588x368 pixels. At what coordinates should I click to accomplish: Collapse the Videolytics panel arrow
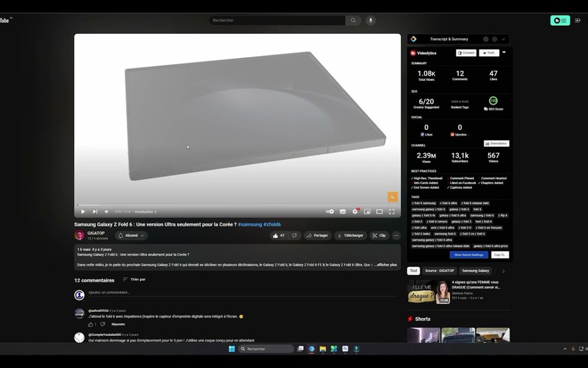(x=504, y=52)
